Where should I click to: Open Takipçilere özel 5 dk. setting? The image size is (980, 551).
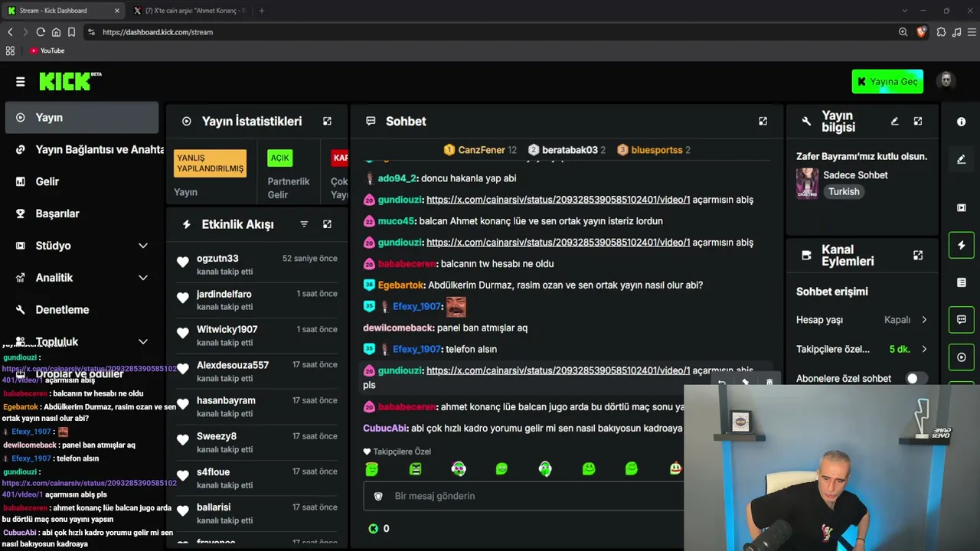point(862,349)
